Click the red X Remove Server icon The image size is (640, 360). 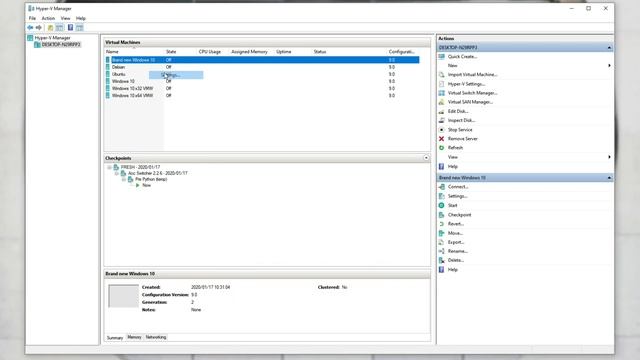tap(442, 139)
